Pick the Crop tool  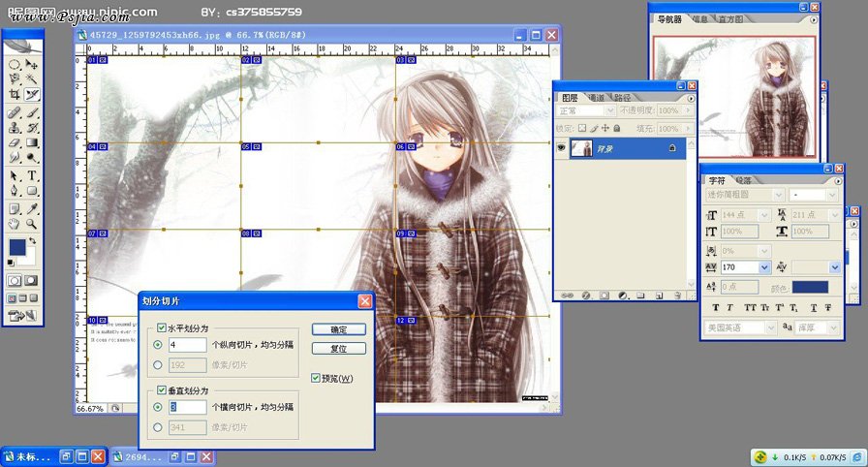pos(15,95)
